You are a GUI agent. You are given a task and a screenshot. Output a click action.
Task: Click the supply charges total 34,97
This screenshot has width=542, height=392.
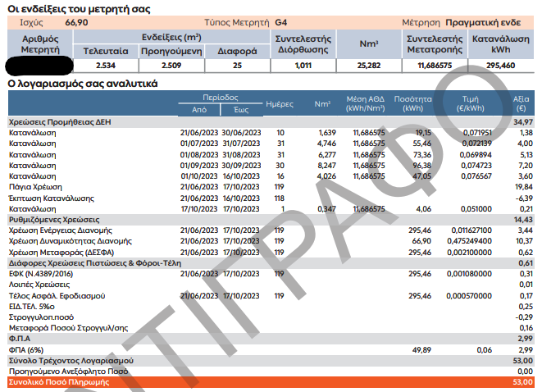click(x=523, y=122)
